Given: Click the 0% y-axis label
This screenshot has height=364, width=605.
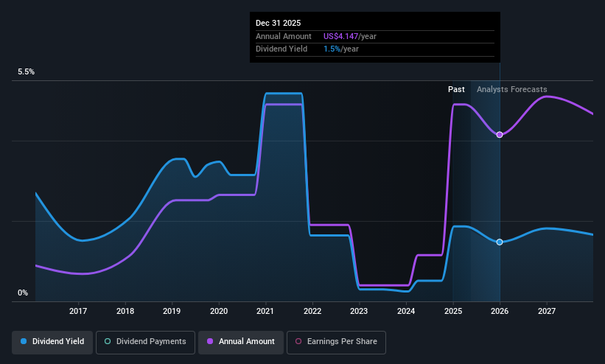Looking at the screenshot, I should click(x=23, y=293).
